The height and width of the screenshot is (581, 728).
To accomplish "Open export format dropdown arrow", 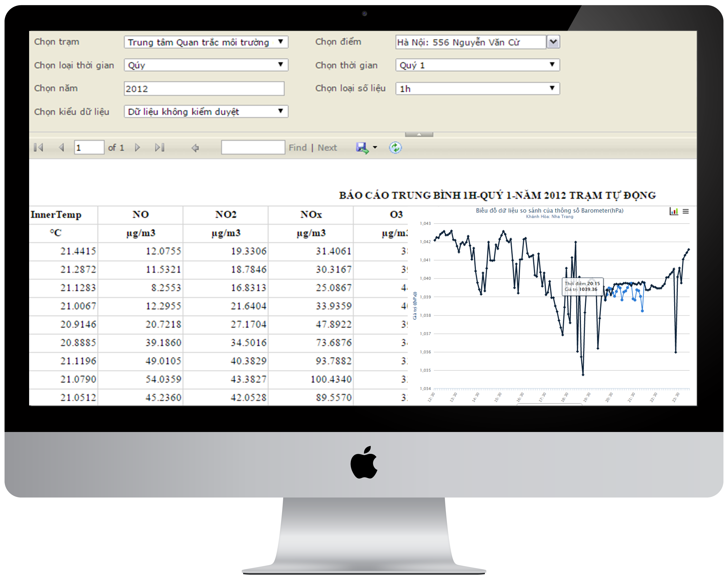I will [375, 148].
